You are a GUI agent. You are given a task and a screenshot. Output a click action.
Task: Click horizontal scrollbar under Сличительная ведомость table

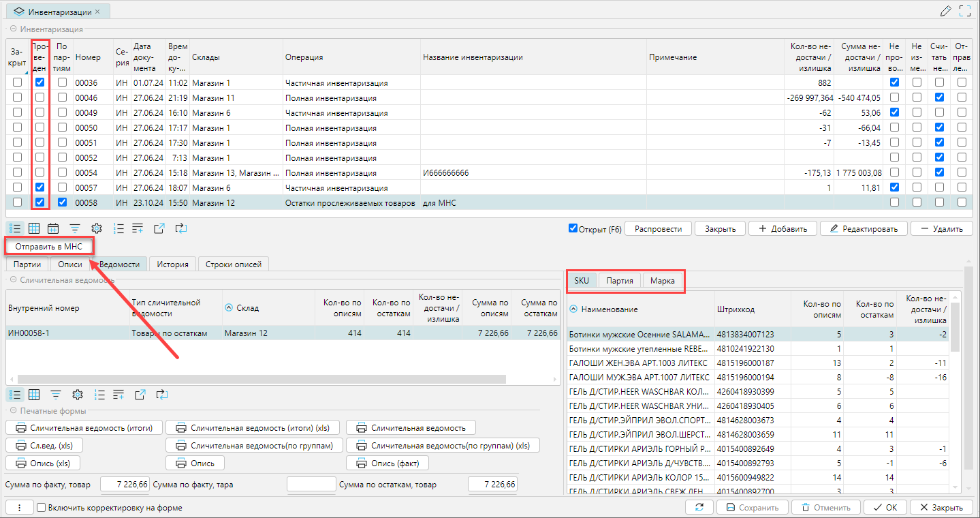coord(259,380)
